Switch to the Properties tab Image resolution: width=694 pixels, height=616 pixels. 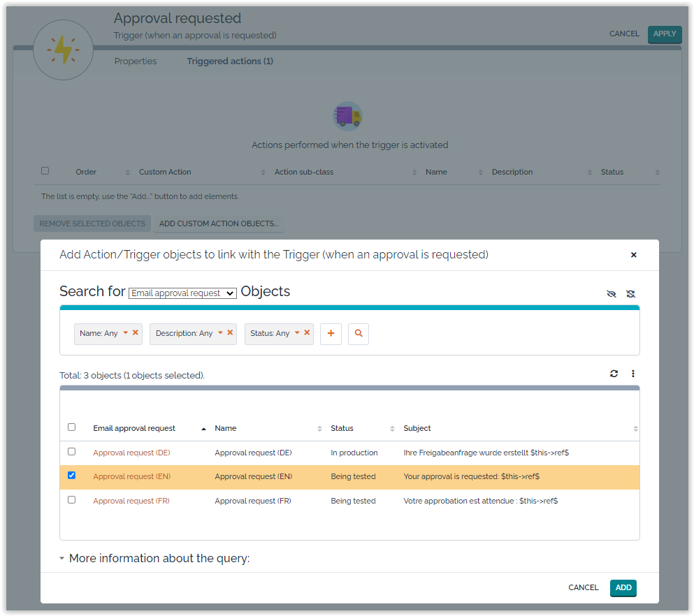[x=136, y=61]
